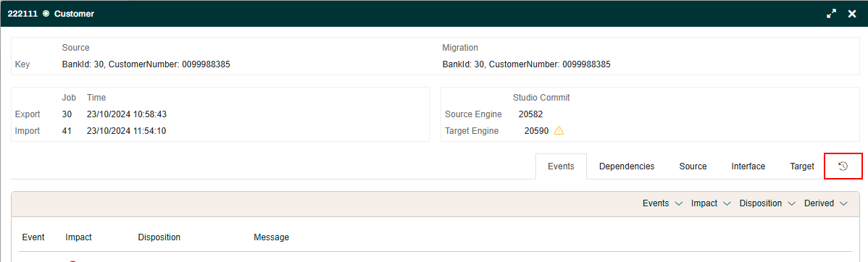
Task: Open the Source tab
Action: pos(693,166)
